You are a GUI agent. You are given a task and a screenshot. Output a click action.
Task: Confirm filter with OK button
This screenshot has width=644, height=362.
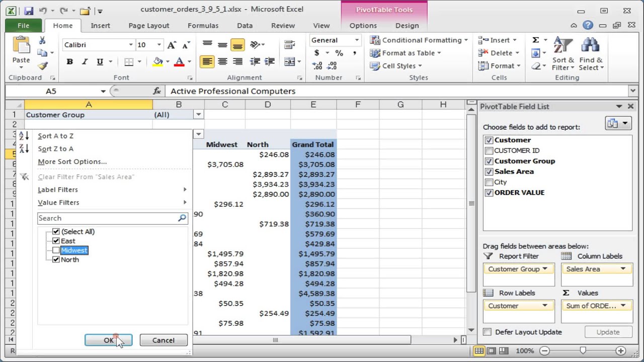tap(109, 340)
